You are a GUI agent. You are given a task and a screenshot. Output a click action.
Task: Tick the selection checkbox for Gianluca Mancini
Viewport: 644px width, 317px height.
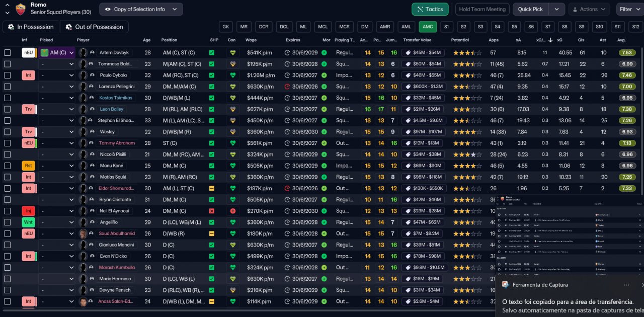pos(8,245)
